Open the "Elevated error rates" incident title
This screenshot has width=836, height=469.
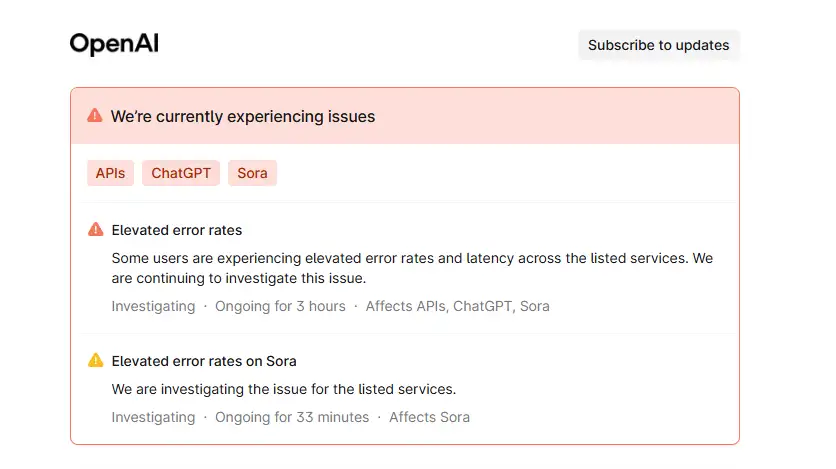tap(177, 230)
